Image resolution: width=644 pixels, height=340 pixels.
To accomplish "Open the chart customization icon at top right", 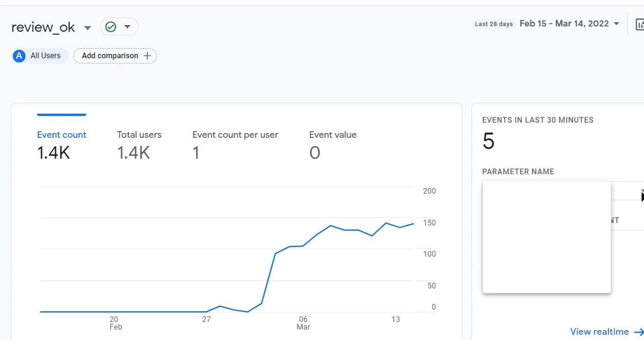I will 639,24.
